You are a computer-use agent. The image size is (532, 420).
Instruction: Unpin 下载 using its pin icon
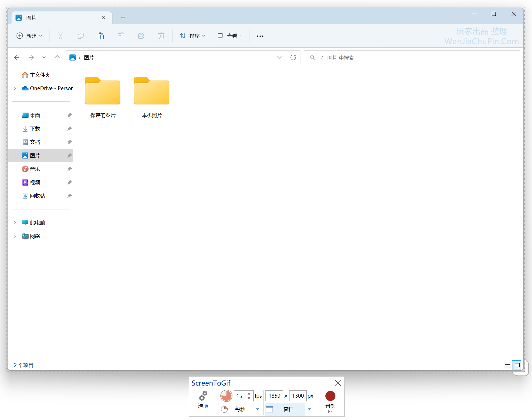point(69,129)
